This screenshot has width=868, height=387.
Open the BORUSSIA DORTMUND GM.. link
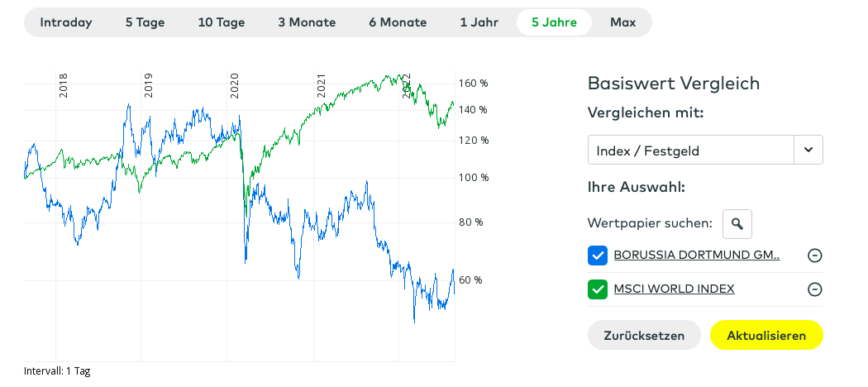tap(696, 256)
